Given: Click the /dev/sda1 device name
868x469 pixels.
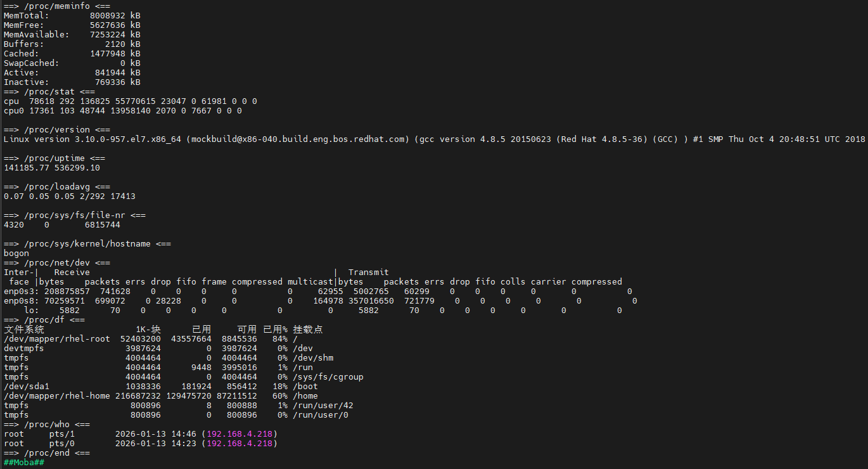Looking at the screenshot, I should point(27,387).
